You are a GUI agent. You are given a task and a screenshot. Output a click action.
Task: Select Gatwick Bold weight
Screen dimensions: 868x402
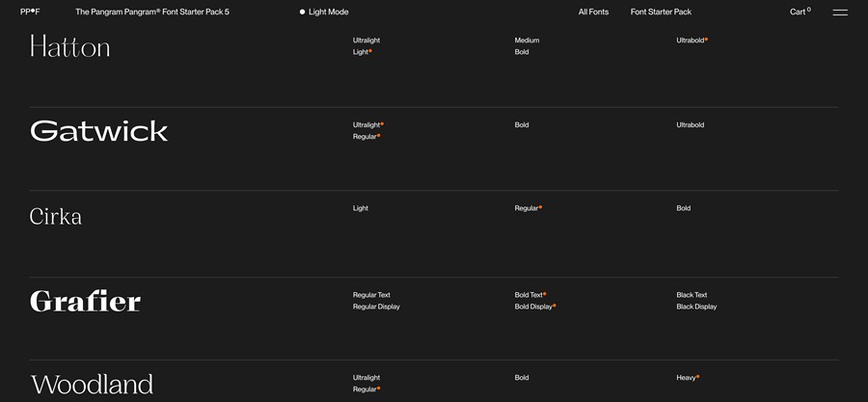[522, 125]
